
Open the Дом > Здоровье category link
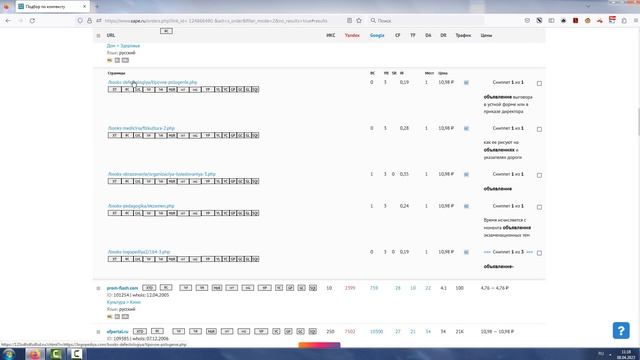123,46
